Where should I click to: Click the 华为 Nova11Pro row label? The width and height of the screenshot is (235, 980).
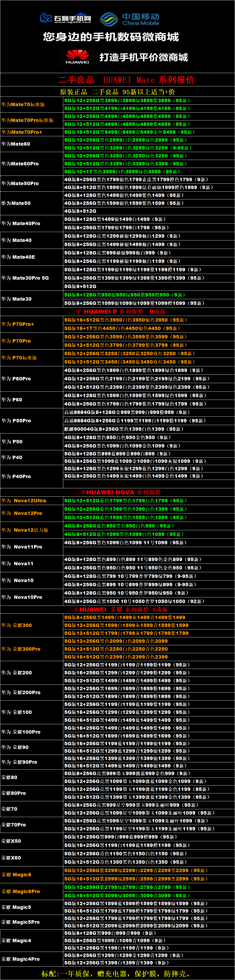coord(22,547)
